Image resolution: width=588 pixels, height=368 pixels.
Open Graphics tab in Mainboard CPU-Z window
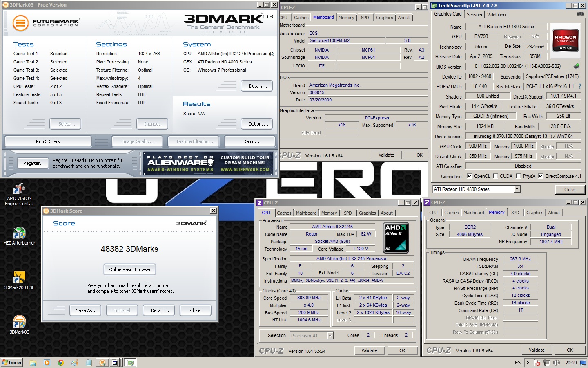point(385,18)
